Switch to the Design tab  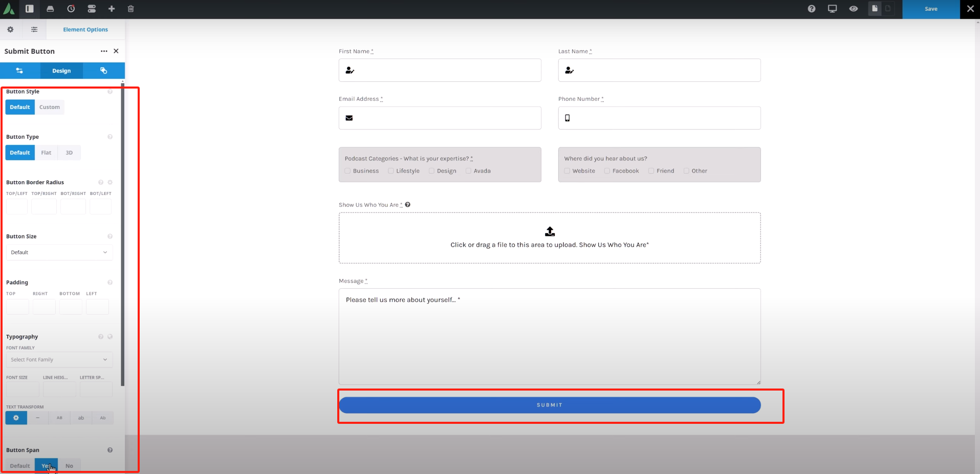61,71
